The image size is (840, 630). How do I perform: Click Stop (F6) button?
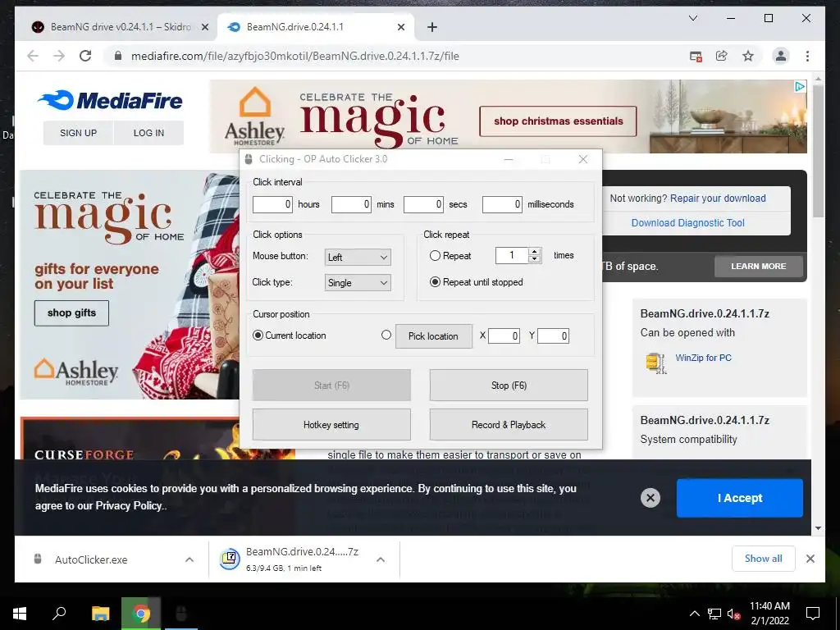tap(509, 386)
